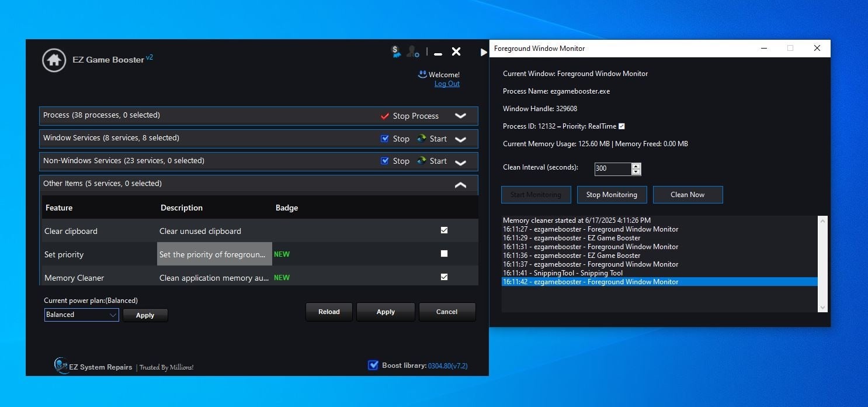Close the EZ Game Booster window
The width and height of the screenshot is (868, 407).
pos(456,51)
